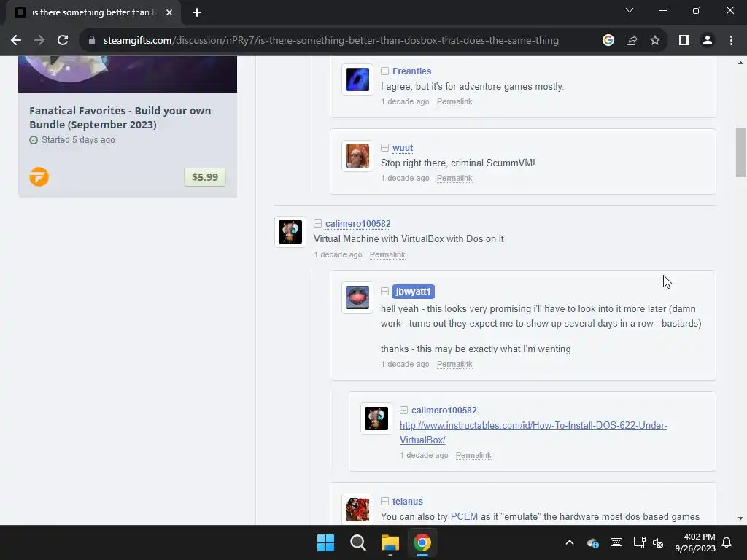
Task: Open calimero100582's username on link reply
Action: click(x=444, y=411)
